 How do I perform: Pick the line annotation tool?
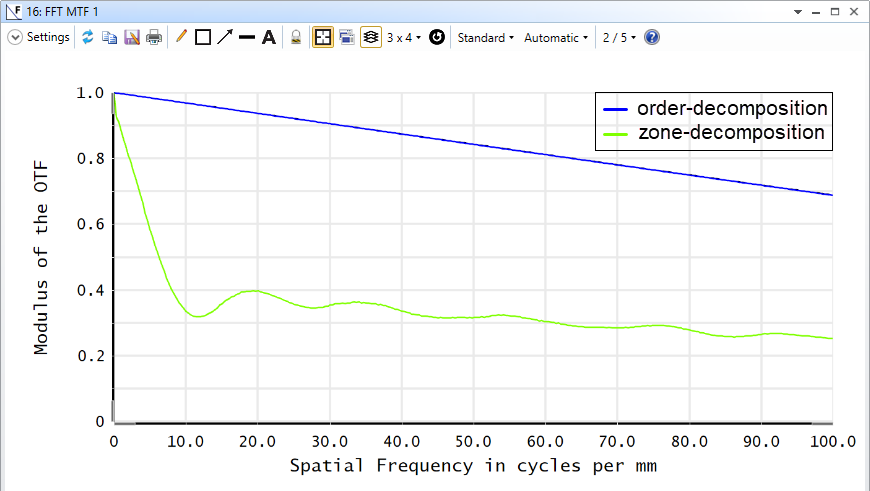(x=247, y=37)
